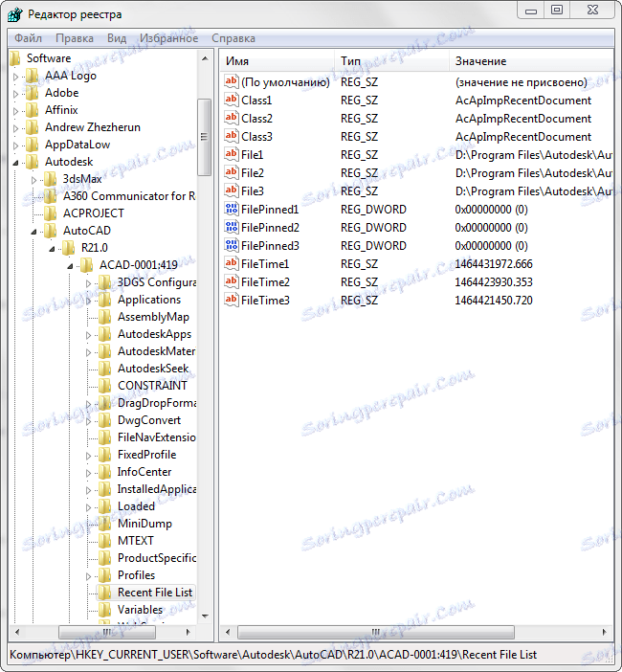Sort values by Тип column header
This screenshot has width=622, height=672.
tap(391, 61)
